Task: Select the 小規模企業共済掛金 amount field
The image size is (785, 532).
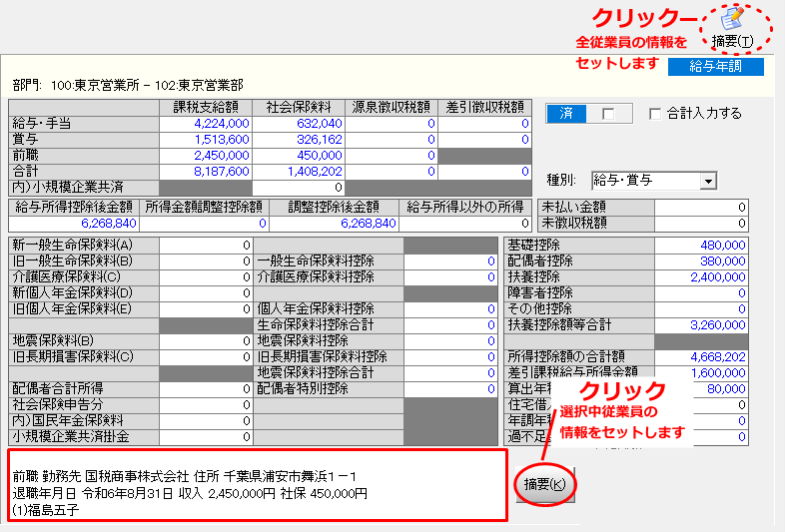Action: pyautogui.click(x=205, y=436)
